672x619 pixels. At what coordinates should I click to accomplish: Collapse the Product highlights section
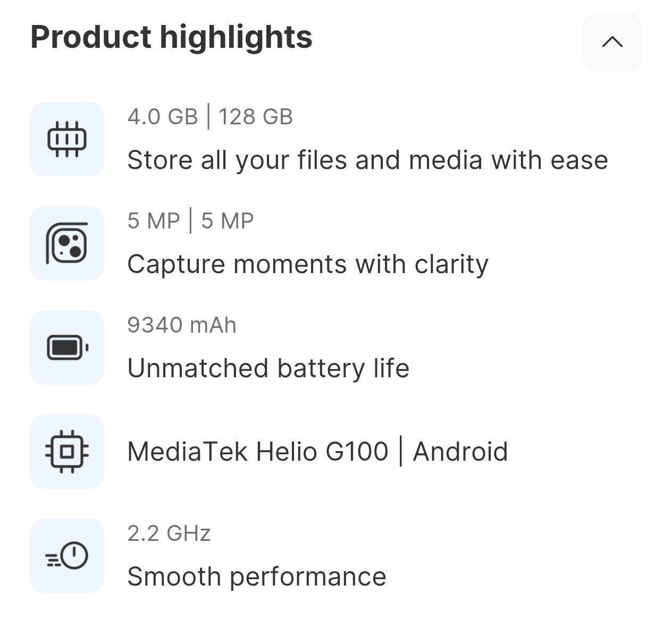pos(612,42)
